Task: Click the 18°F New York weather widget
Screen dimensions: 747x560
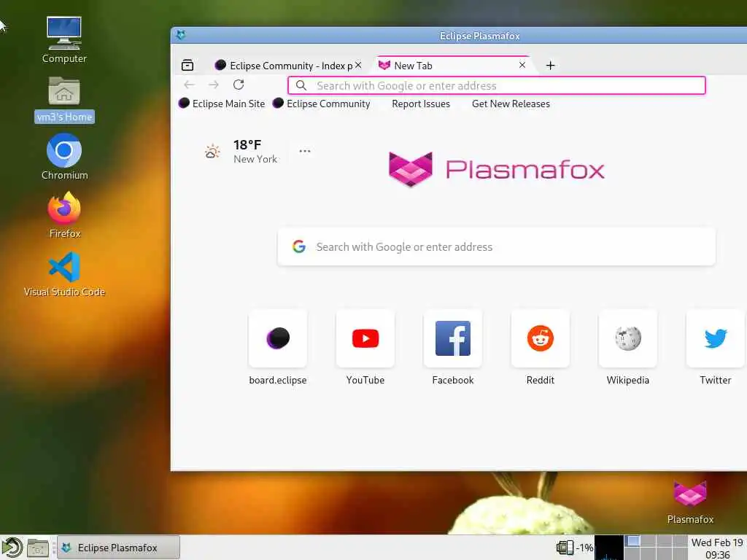Action: tap(241, 152)
